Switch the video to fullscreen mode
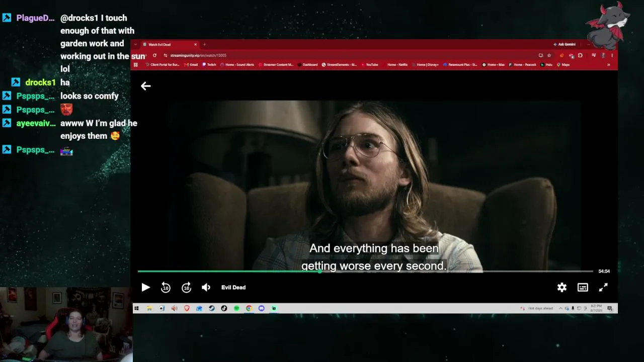 tap(603, 288)
